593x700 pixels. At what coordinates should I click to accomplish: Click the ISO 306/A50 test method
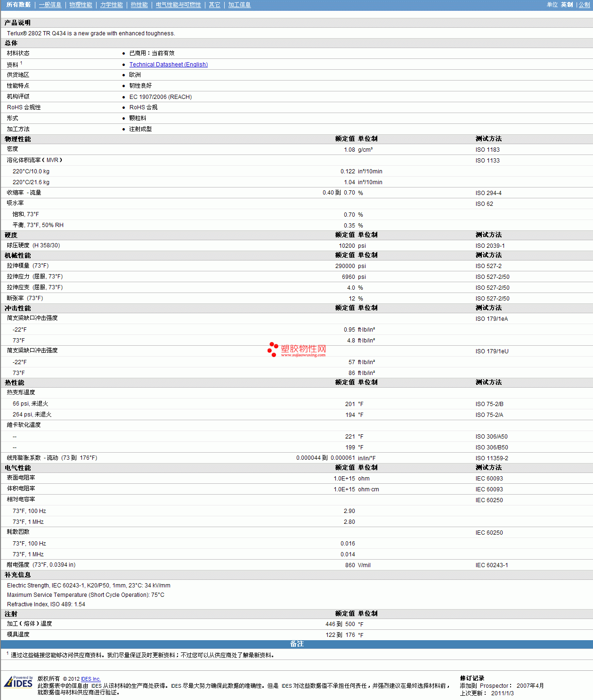click(492, 437)
